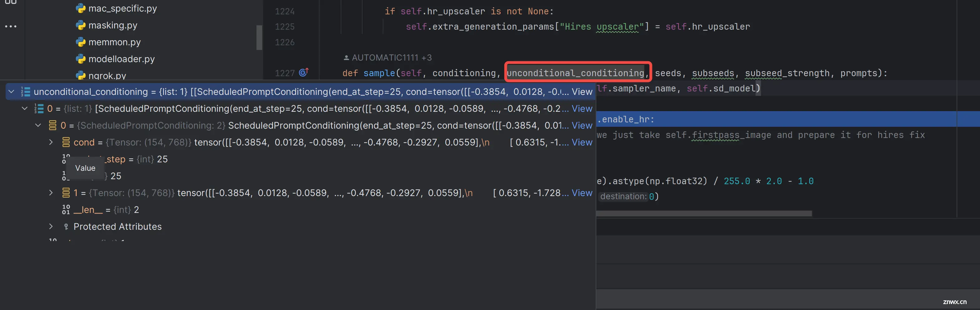Click the Python file icon beside modelloader.py
Screen dimensions: 980x310
click(81, 59)
